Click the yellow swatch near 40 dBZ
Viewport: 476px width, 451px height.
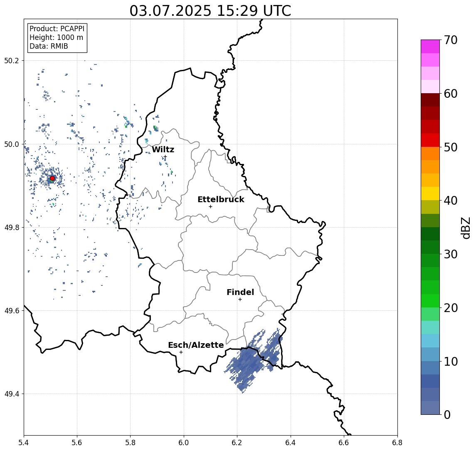pyautogui.click(x=430, y=193)
